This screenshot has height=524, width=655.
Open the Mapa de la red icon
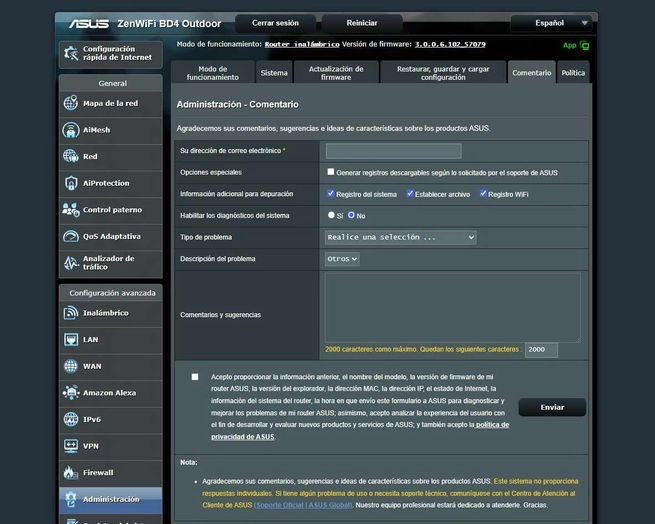click(70, 104)
